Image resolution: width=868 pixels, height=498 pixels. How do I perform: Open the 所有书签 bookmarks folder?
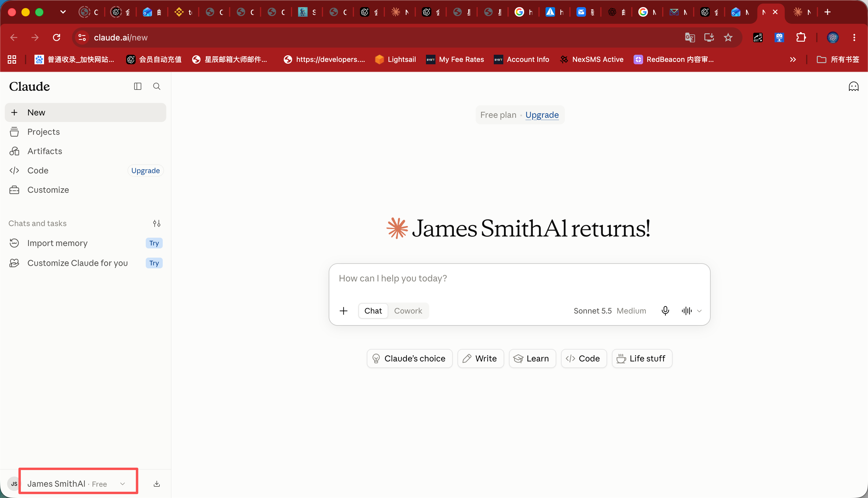[838, 59]
